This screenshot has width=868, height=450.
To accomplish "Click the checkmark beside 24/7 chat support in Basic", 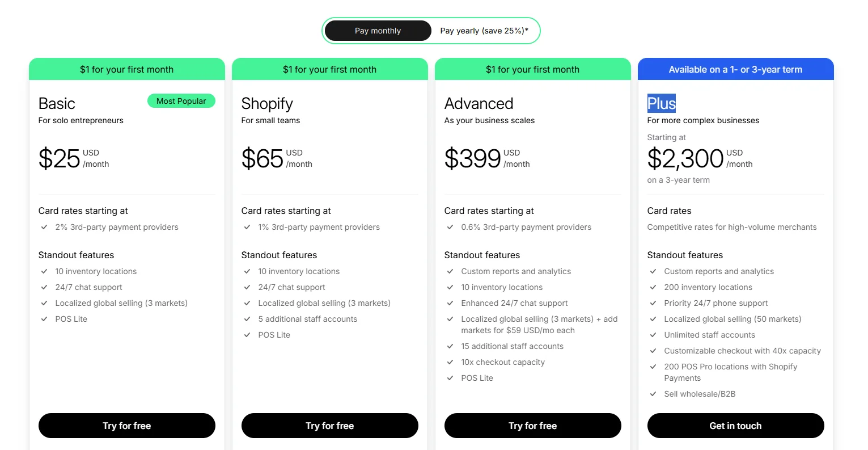I will pos(44,287).
